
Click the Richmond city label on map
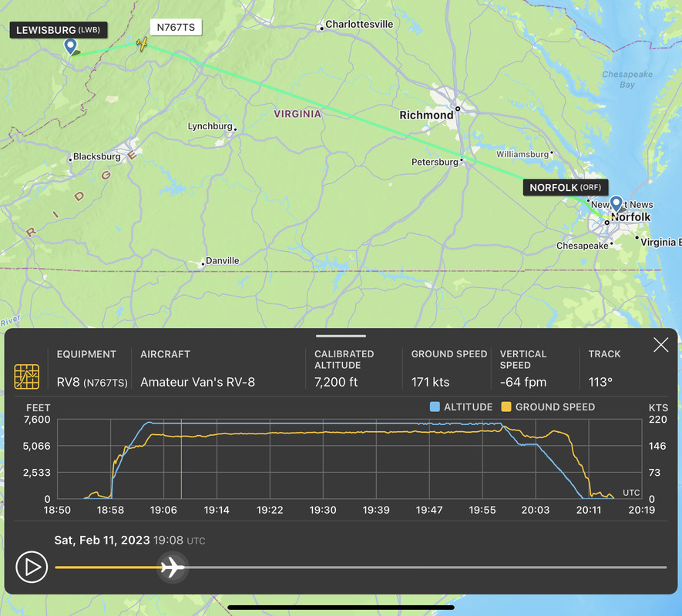click(426, 115)
